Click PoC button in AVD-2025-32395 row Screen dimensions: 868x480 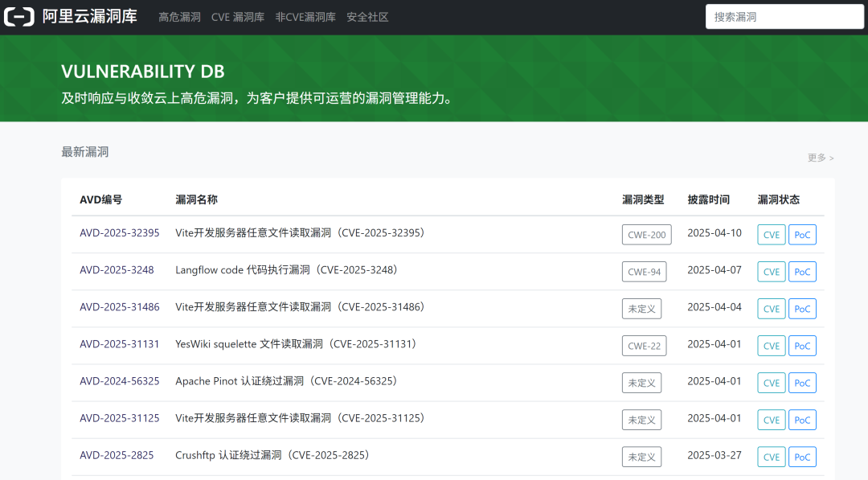coord(802,235)
